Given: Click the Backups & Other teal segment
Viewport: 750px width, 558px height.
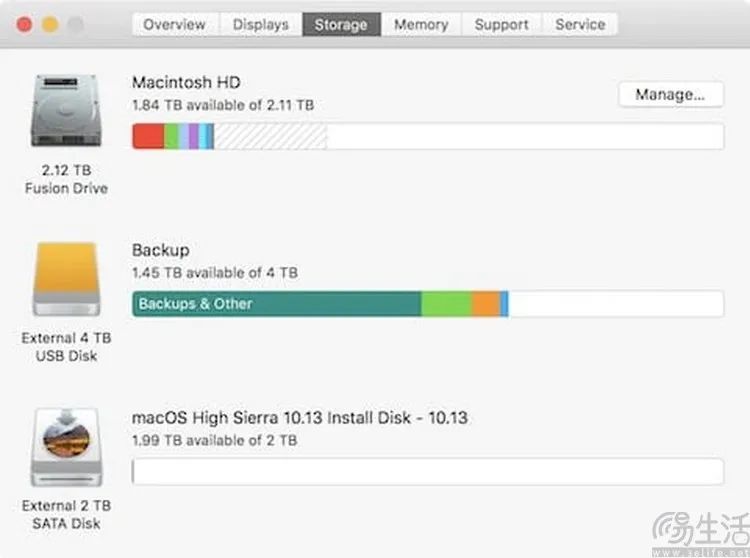Looking at the screenshot, I should click(x=276, y=304).
